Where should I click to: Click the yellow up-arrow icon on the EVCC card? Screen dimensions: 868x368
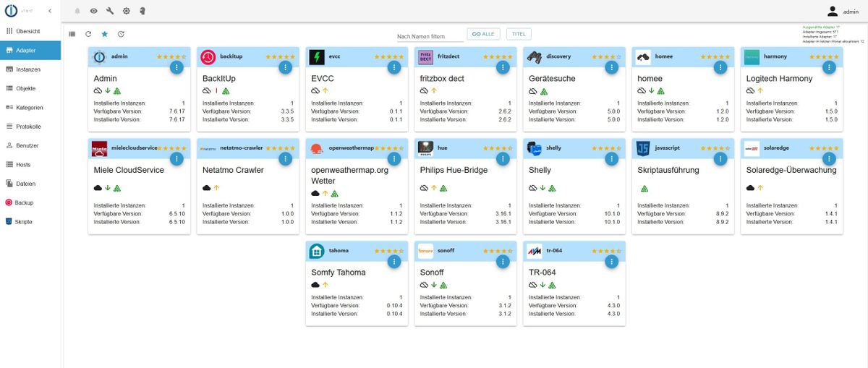325,91
